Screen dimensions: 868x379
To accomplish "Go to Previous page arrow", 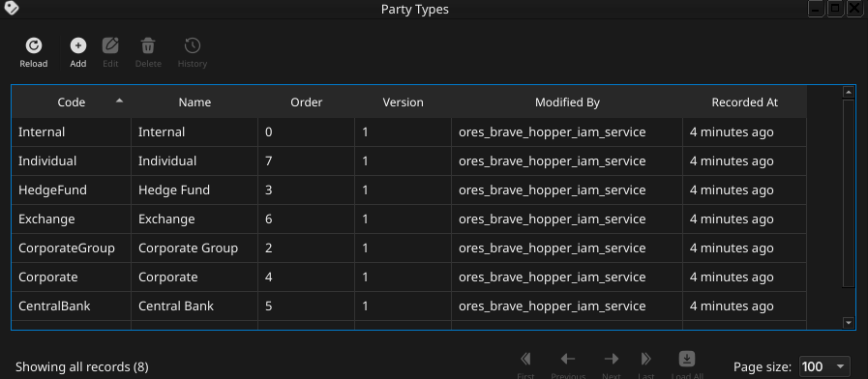I will coord(568,359).
